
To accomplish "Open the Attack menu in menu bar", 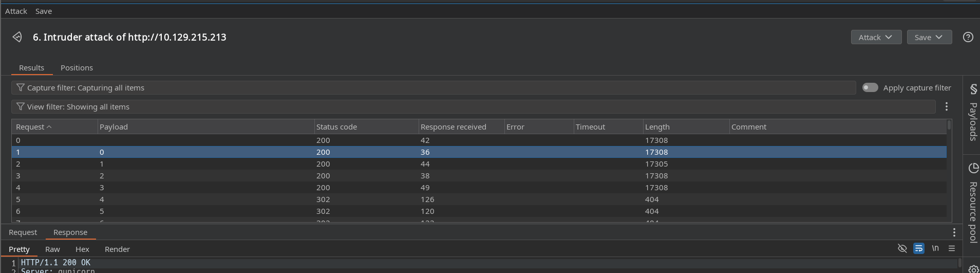I will click(x=16, y=11).
